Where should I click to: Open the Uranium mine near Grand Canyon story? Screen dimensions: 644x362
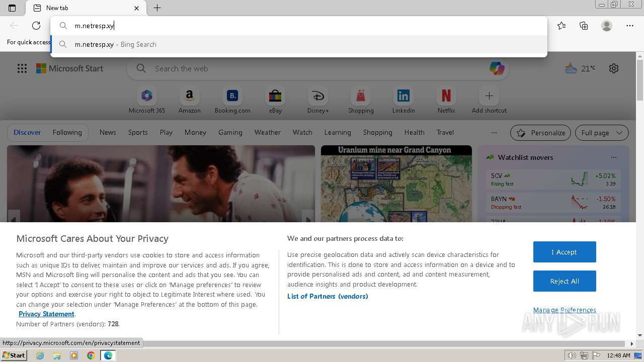396,184
